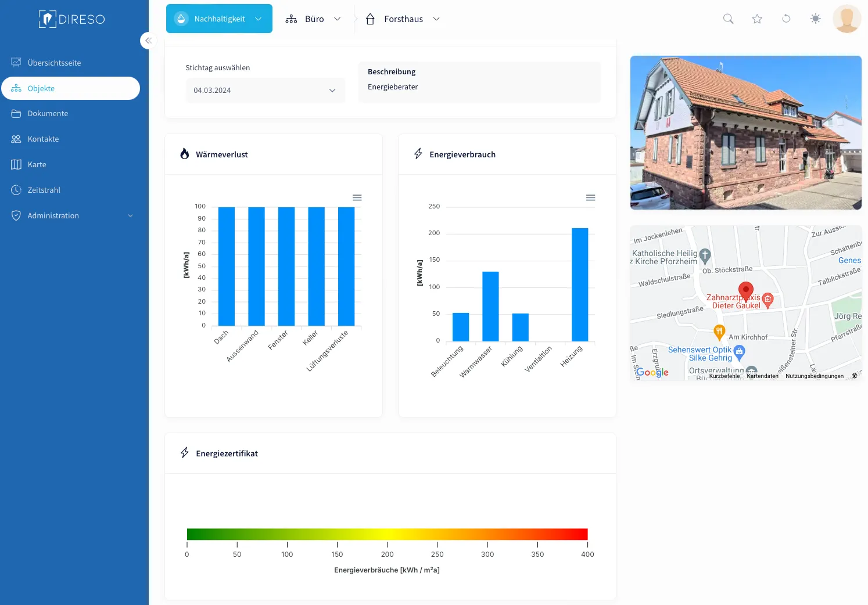Screen dimensions: 868x605
Task: Click the favorites star icon
Action: (757, 19)
